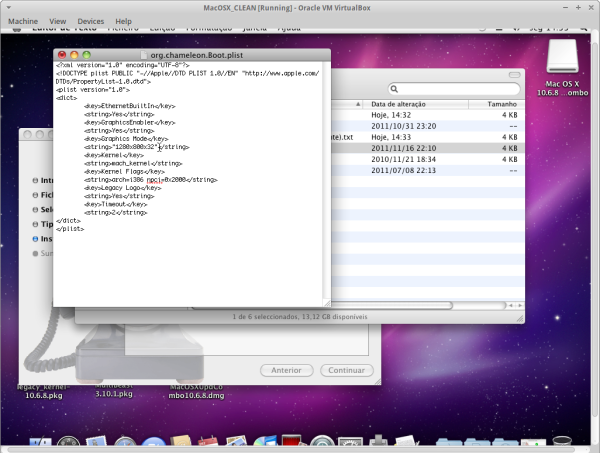Select the Finder row dated Hoje, 14:32
Viewport: 600px width, 453px height.
click(428, 115)
